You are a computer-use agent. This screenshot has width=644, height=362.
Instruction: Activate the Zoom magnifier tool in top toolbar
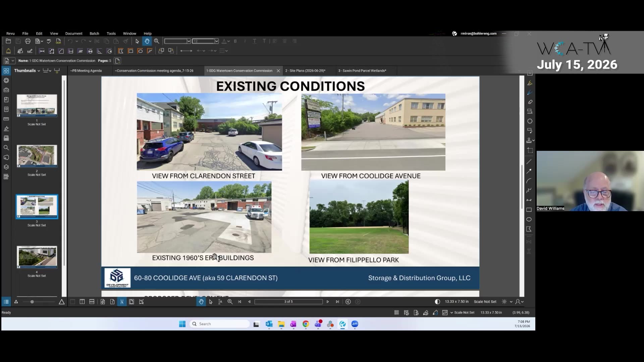(157, 41)
